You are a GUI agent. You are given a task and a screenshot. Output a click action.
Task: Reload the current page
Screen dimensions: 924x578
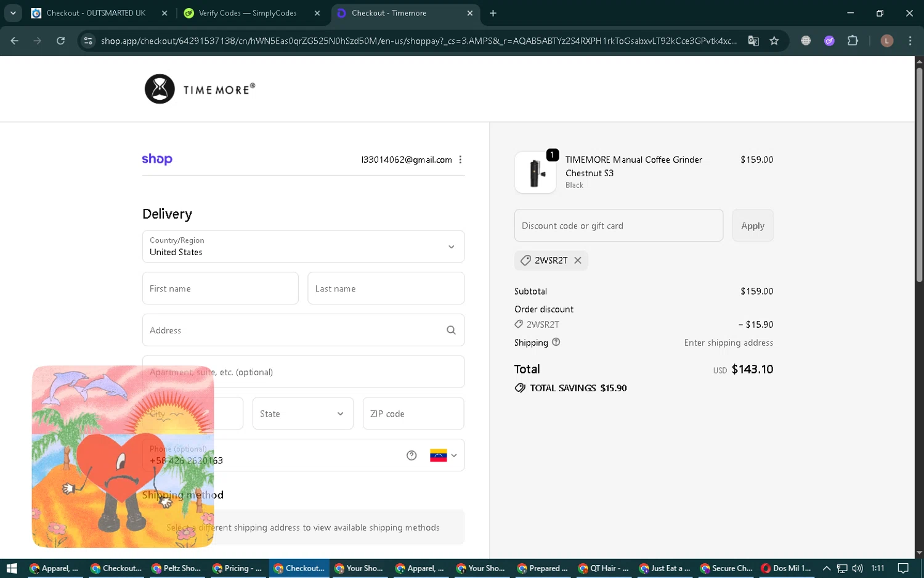click(x=60, y=41)
